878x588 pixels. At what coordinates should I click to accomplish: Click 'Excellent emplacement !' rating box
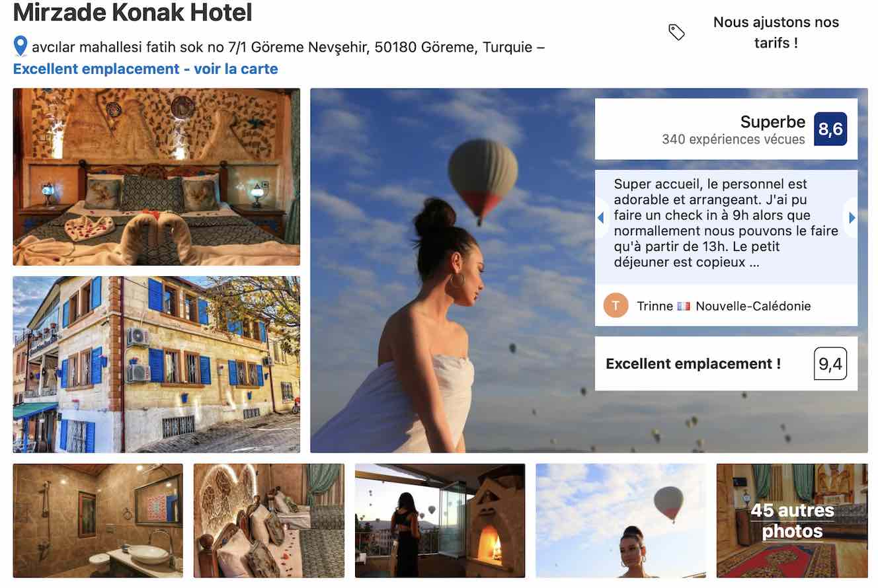[x=726, y=363]
